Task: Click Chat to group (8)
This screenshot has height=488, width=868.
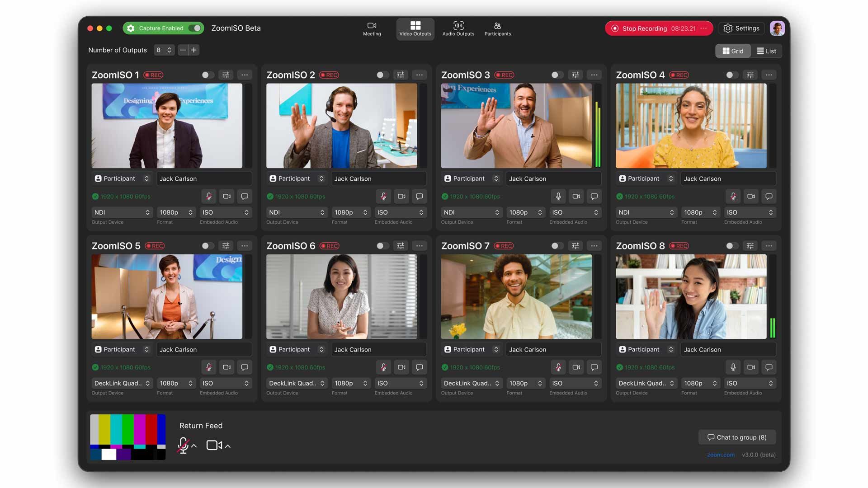Action: 737,437
